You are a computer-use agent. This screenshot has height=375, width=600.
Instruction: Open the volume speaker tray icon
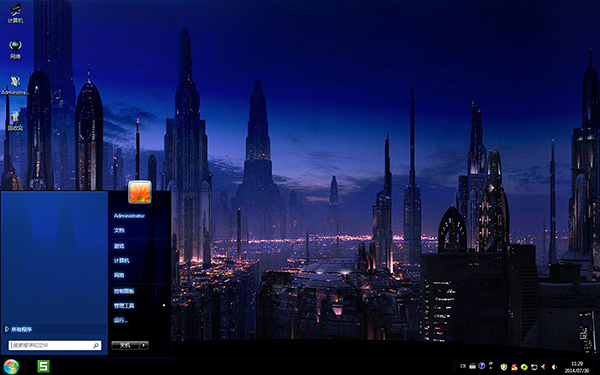554,367
